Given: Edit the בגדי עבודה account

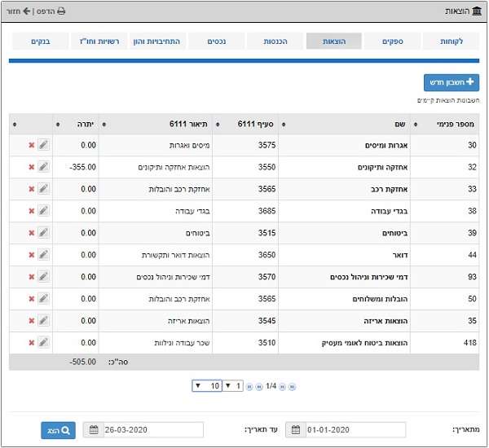Looking at the screenshot, I should click(x=43, y=211).
